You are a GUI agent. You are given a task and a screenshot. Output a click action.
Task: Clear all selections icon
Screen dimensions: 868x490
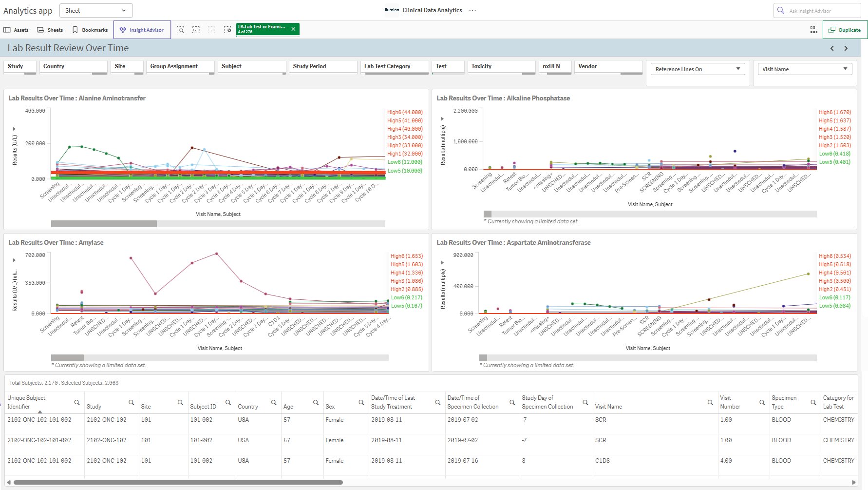tap(227, 30)
